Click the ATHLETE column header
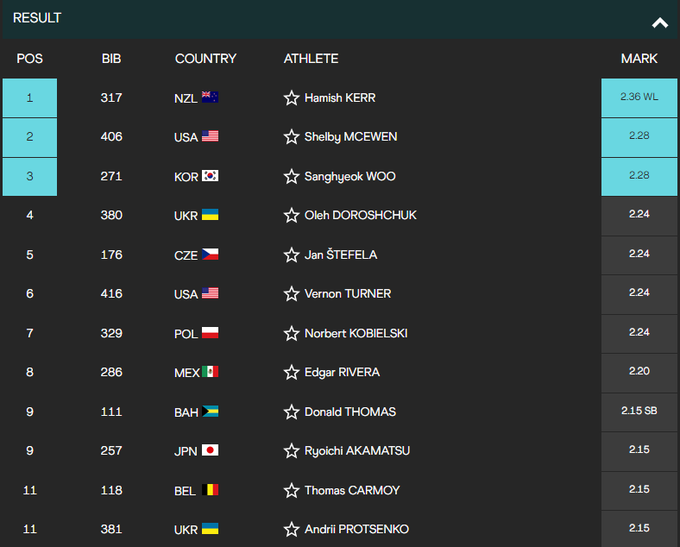Image resolution: width=680 pixels, height=547 pixels. 311,59
